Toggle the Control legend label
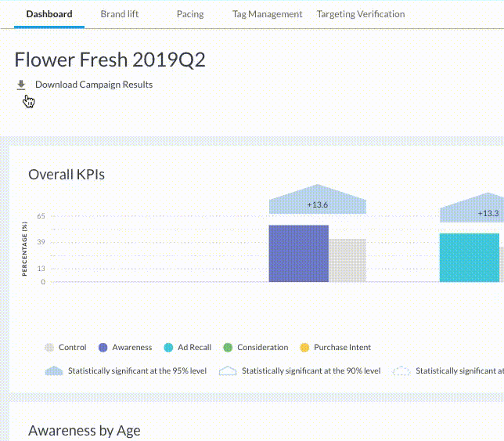 tap(72, 348)
